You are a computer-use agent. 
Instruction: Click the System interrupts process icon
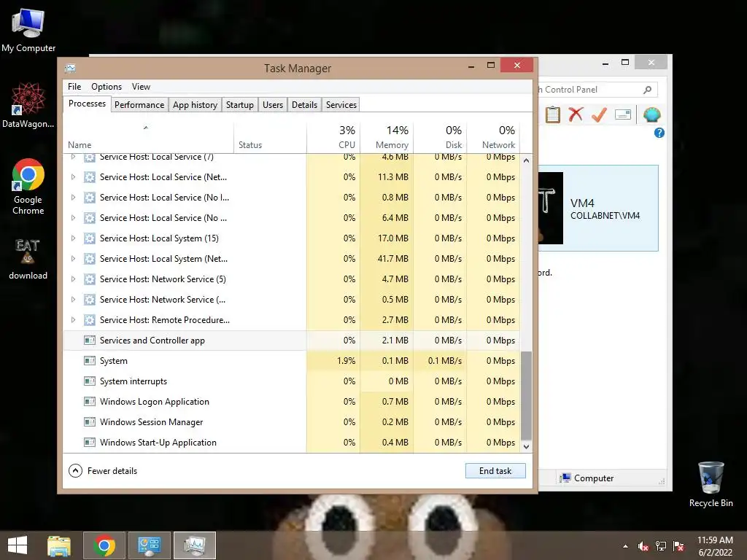[90, 381]
